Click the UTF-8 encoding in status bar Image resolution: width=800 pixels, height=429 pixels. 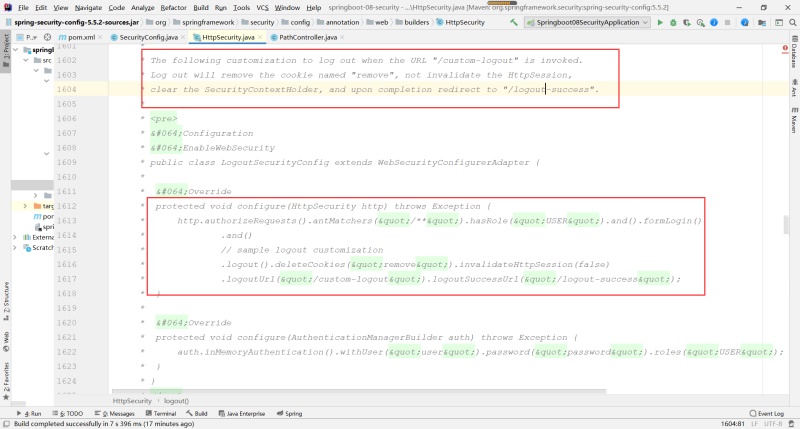[x=773, y=424]
